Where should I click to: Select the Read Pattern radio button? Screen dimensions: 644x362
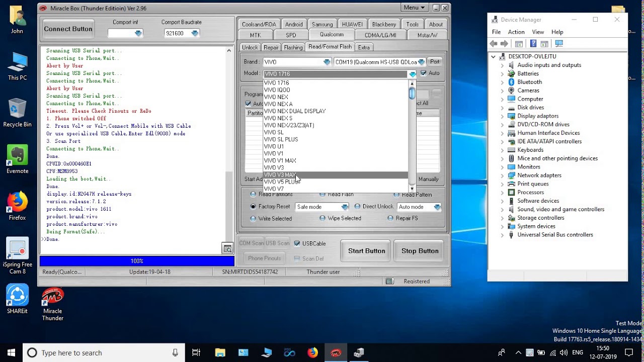(x=397, y=195)
